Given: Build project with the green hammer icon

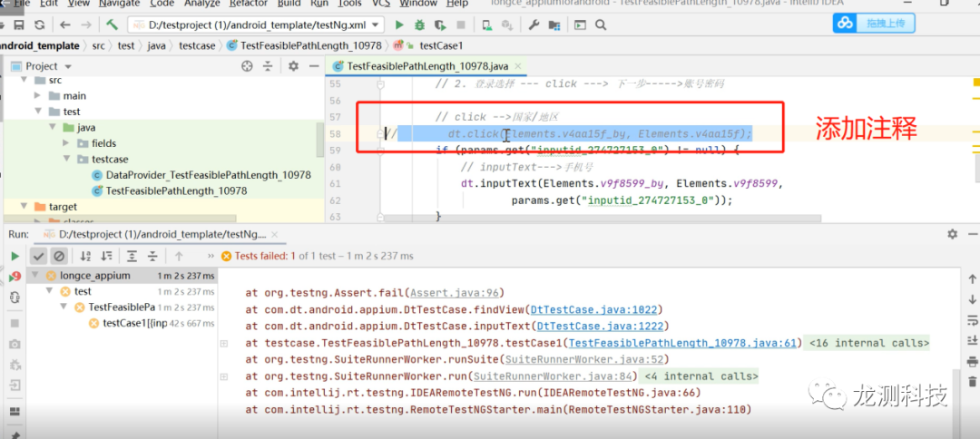Looking at the screenshot, I should 112,25.
